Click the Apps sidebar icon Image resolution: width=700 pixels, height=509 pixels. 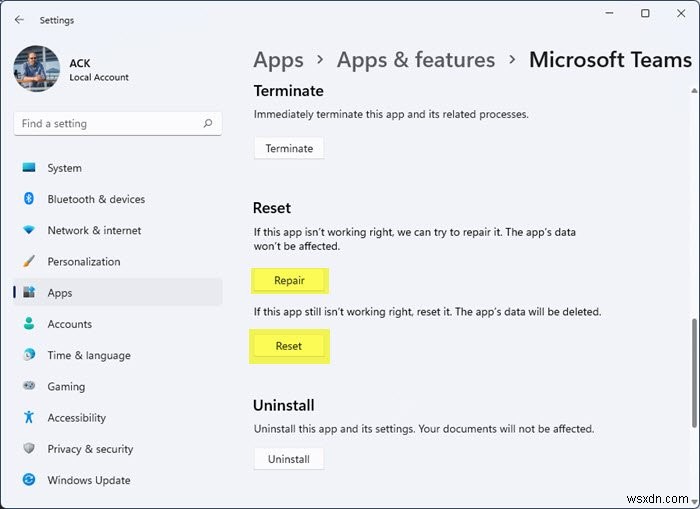coord(29,292)
